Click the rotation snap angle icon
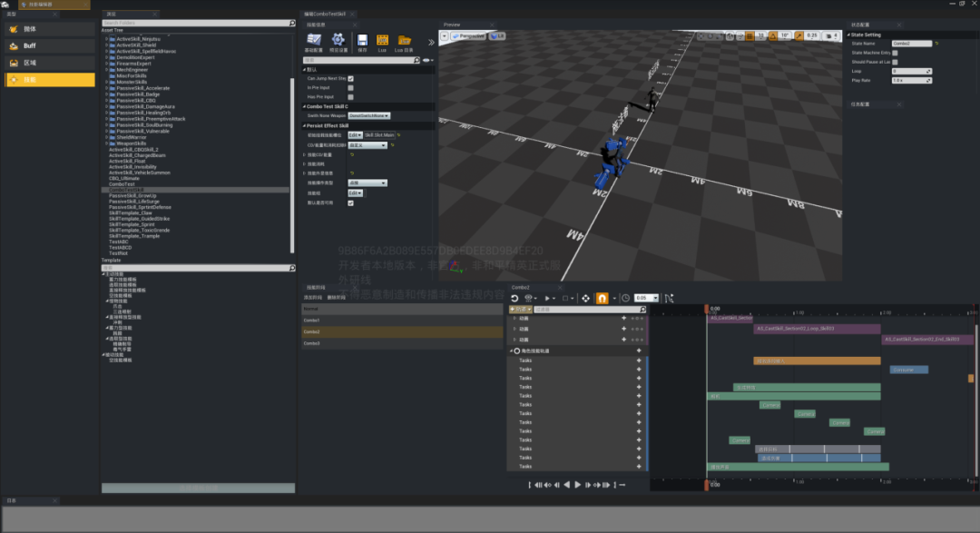 click(x=772, y=35)
